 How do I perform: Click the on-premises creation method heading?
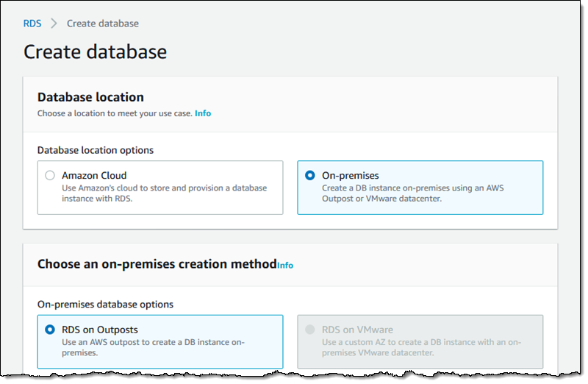point(157,264)
